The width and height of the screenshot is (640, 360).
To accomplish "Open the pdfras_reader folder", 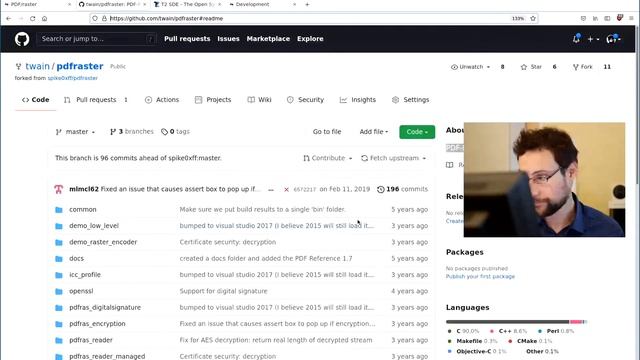I will click(91, 340).
